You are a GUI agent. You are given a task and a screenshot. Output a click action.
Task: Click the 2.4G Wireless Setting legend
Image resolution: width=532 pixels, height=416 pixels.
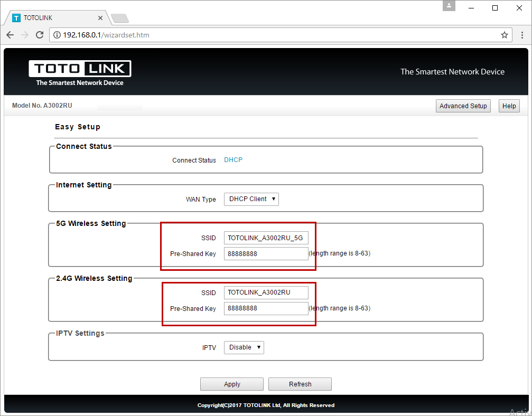[94, 278]
